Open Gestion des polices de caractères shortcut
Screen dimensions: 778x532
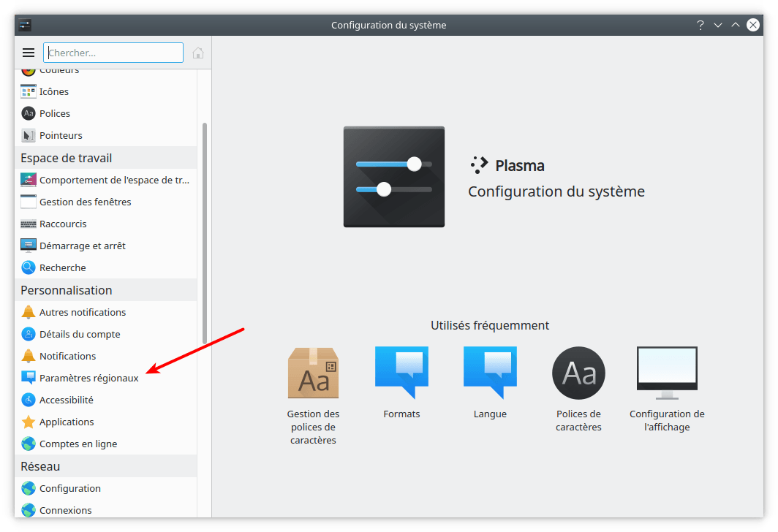point(313,395)
